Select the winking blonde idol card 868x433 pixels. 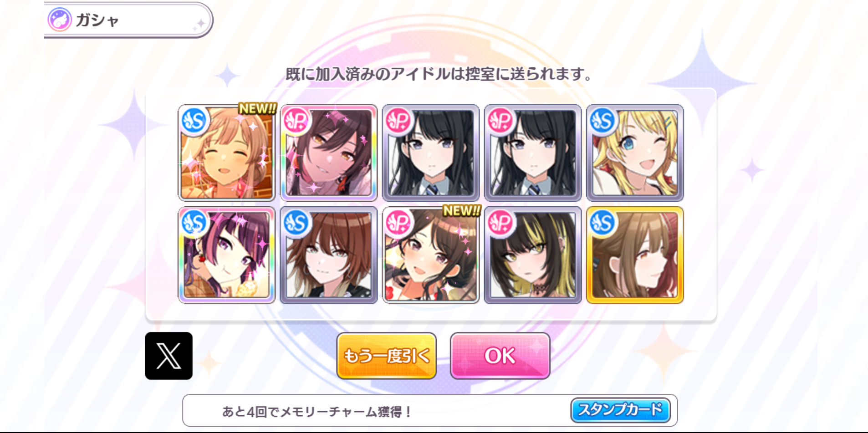tap(635, 153)
